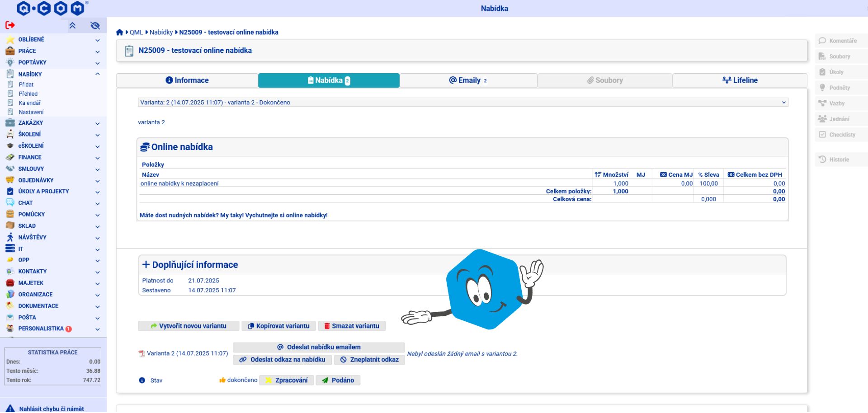Click the Objednávky cart icon
Image resolution: width=868 pixels, height=413 pixels.
coord(10,180)
